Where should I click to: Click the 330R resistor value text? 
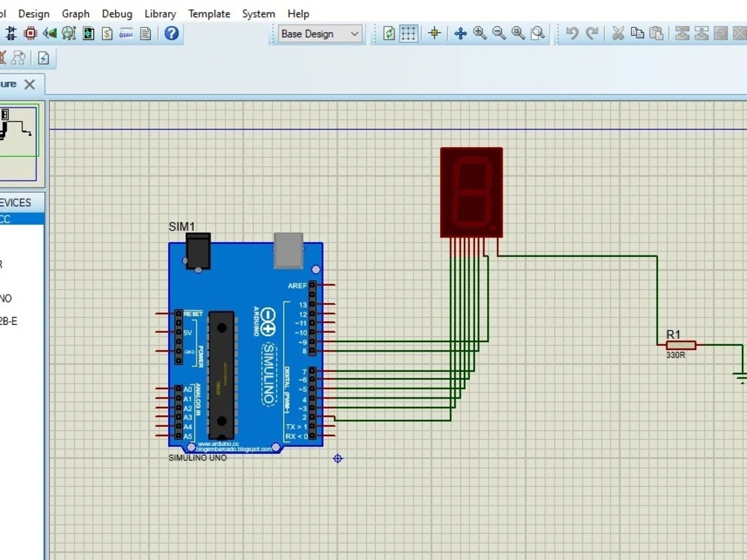(x=675, y=355)
